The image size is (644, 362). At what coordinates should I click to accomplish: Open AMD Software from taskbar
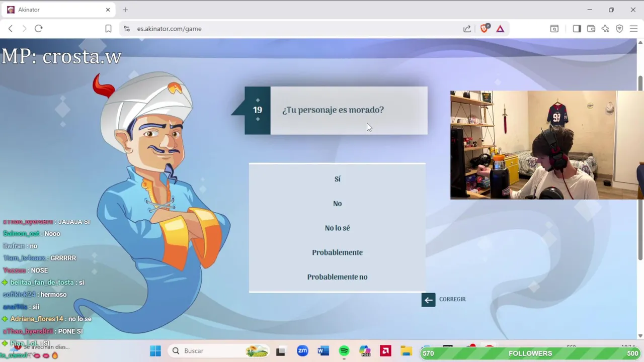386,351
